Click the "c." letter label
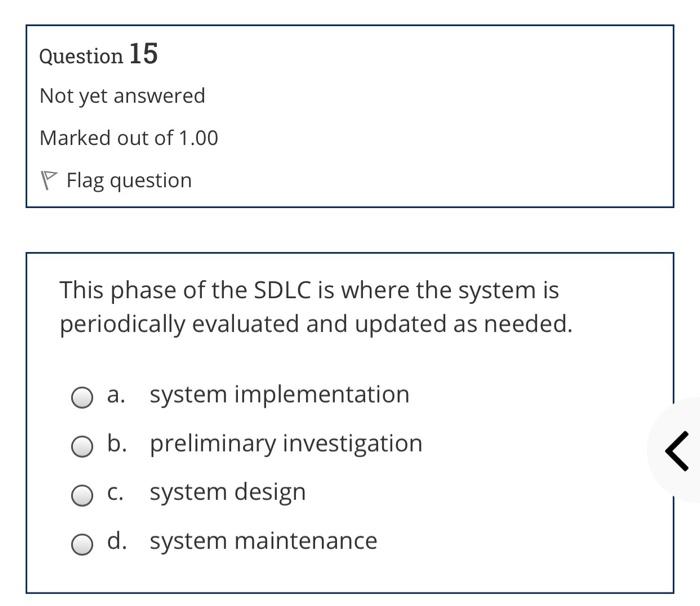Image resolution: width=700 pixels, height=606 pixels. pyautogui.click(x=116, y=492)
